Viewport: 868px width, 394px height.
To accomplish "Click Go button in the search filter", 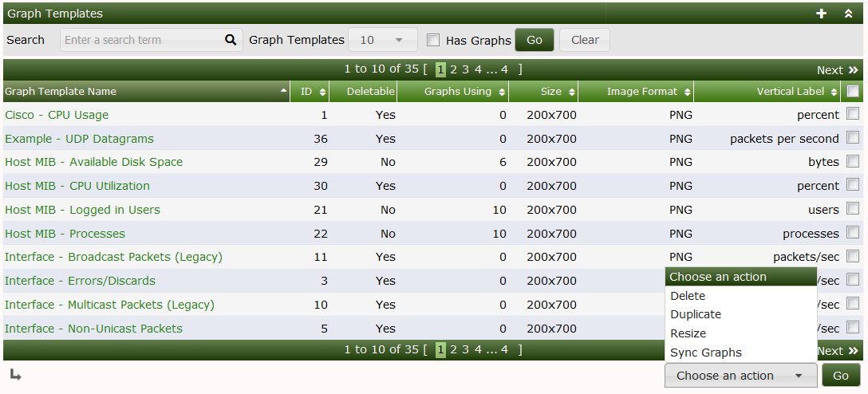I will pos(535,40).
